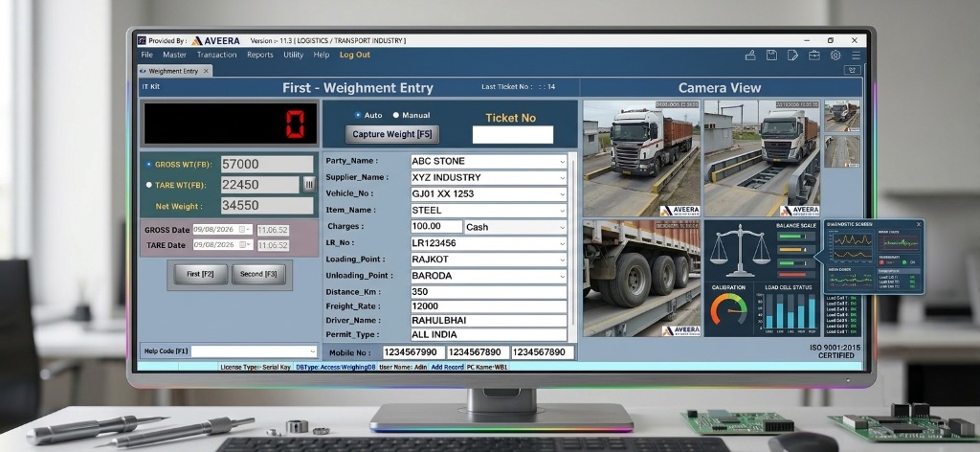This screenshot has height=452, width=980.
Task: Click the first Mobile No field 1234567990
Action: point(413,352)
